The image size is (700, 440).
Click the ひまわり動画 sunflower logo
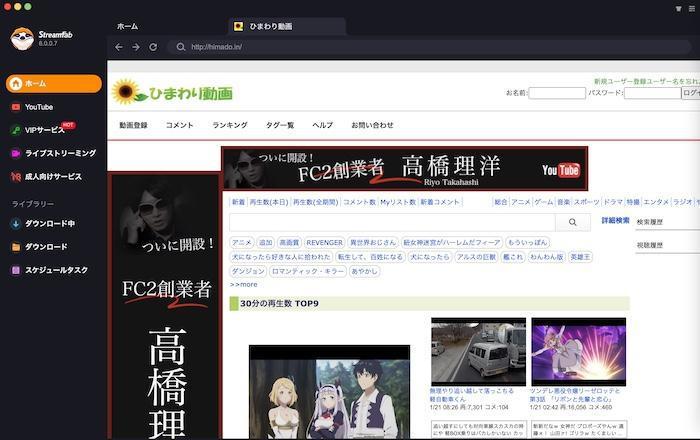click(172, 92)
